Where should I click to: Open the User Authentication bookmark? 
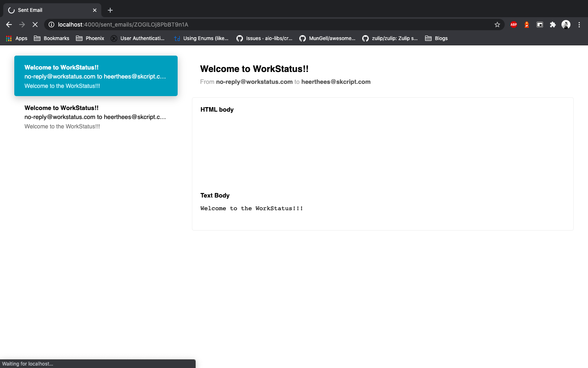tap(138, 38)
